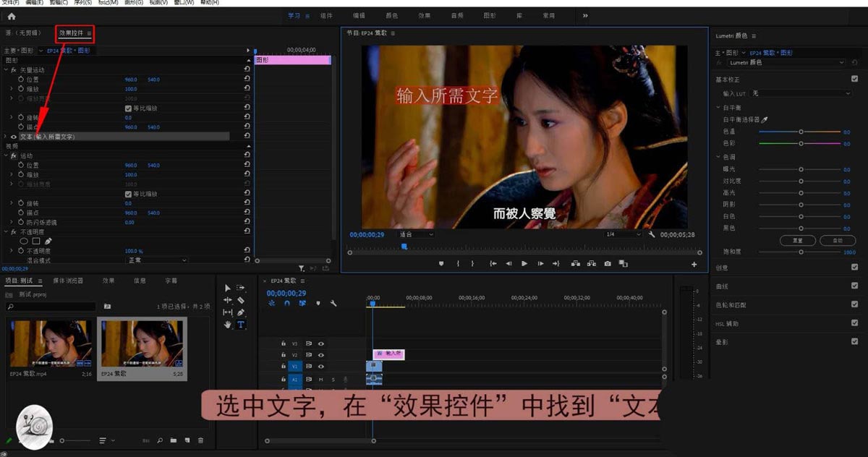Play the program monitor video
The height and width of the screenshot is (457, 868).
point(524,264)
